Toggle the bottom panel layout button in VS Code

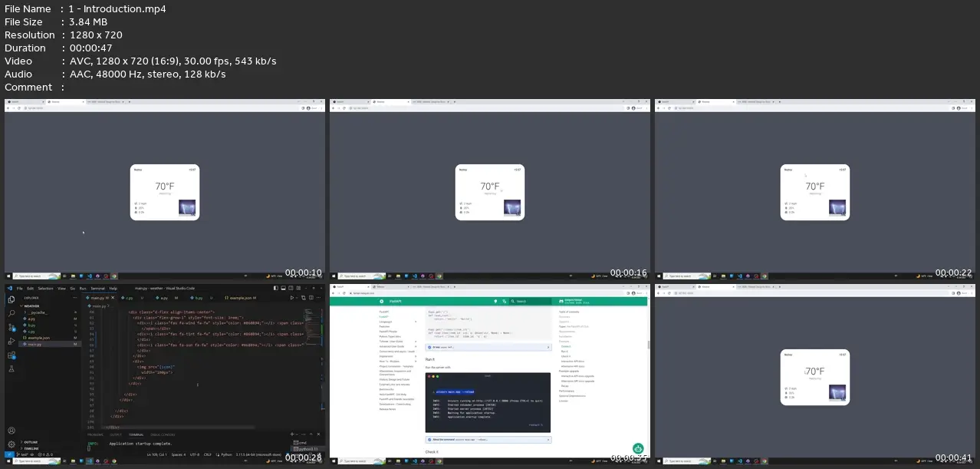[283, 288]
